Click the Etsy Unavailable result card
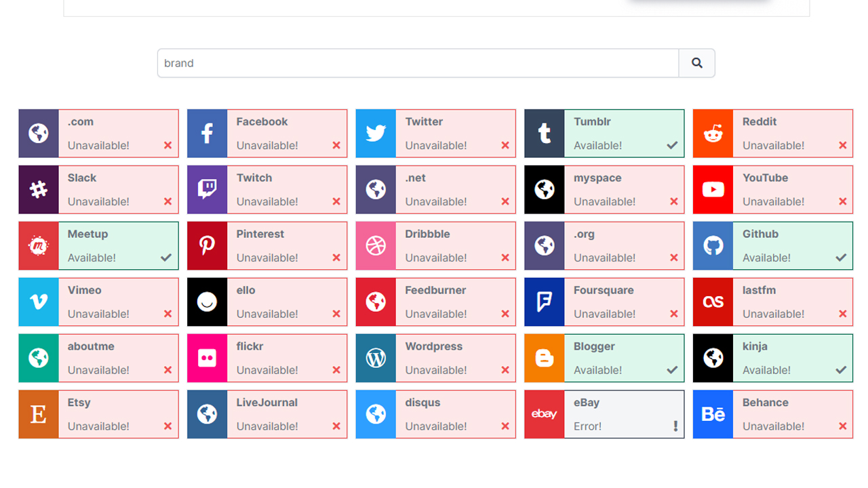The image size is (868, 488). [98, 414]
